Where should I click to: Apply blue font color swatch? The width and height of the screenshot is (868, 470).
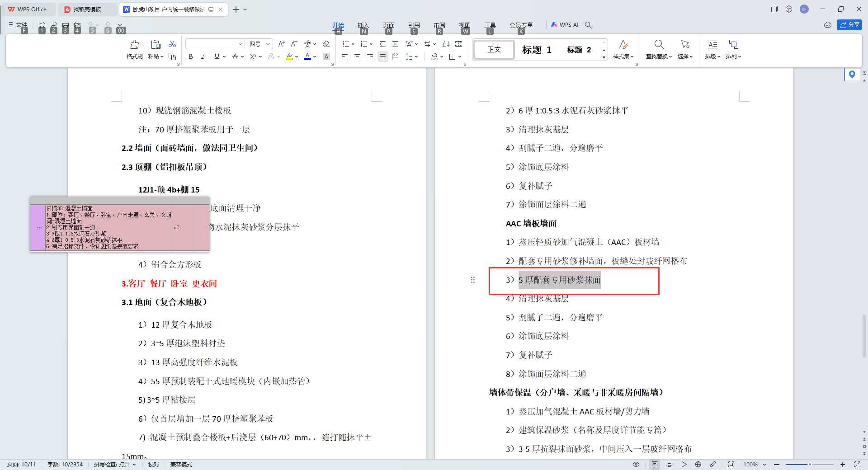[x=307, y=56]
